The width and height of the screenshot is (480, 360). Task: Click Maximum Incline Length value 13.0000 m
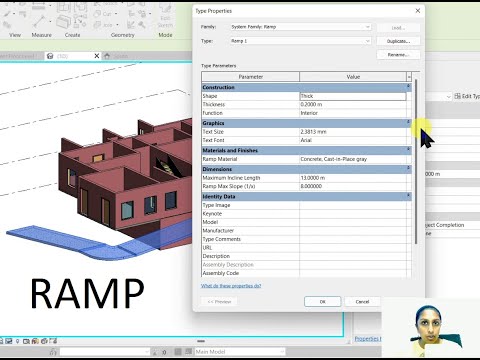(353, 178)
